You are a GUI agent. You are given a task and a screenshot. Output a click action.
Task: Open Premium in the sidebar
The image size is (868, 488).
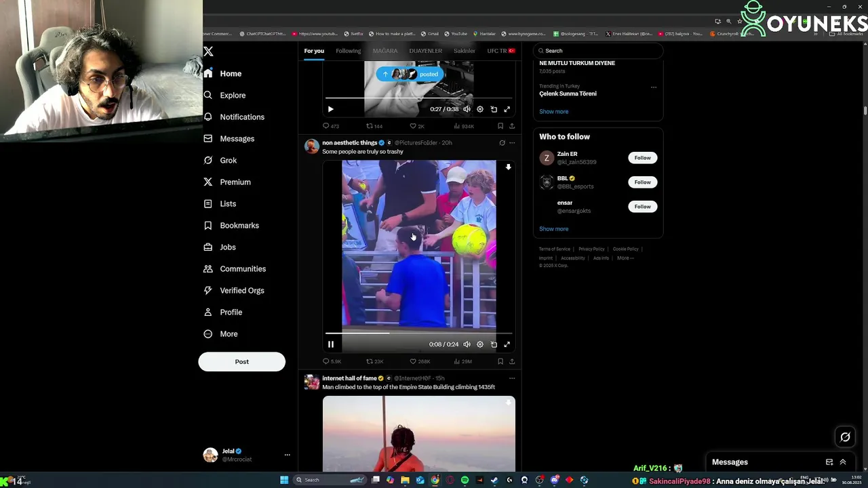point(227,182)
